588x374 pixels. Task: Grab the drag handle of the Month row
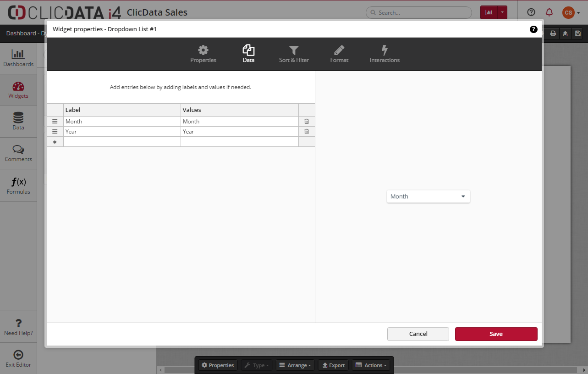55,122
